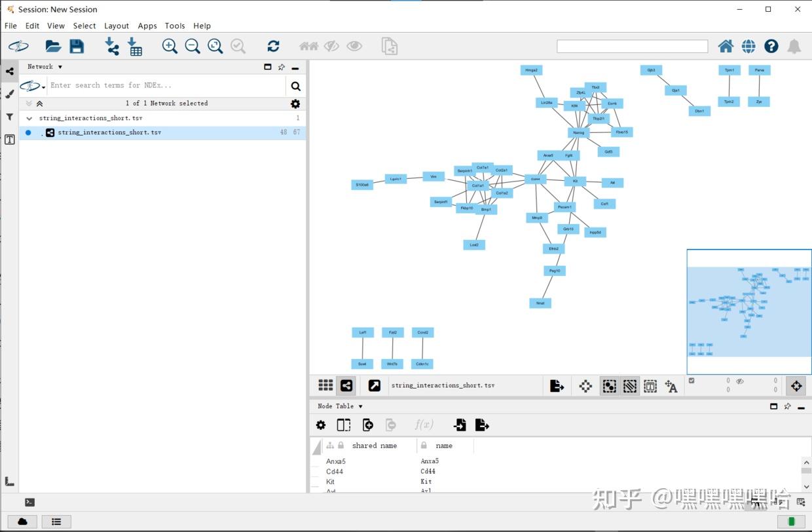
Task: Export the node table to file
Action: [482, 425]
